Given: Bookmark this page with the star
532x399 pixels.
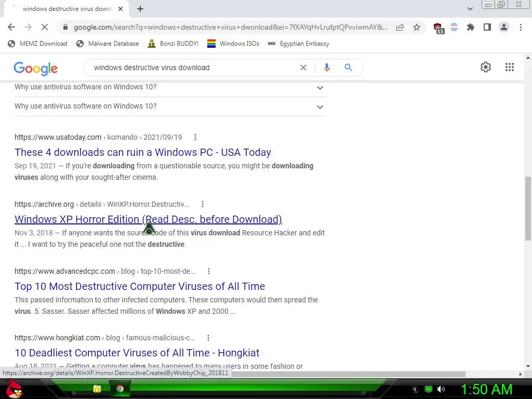Looking at the screenshot, I should 417,27.
